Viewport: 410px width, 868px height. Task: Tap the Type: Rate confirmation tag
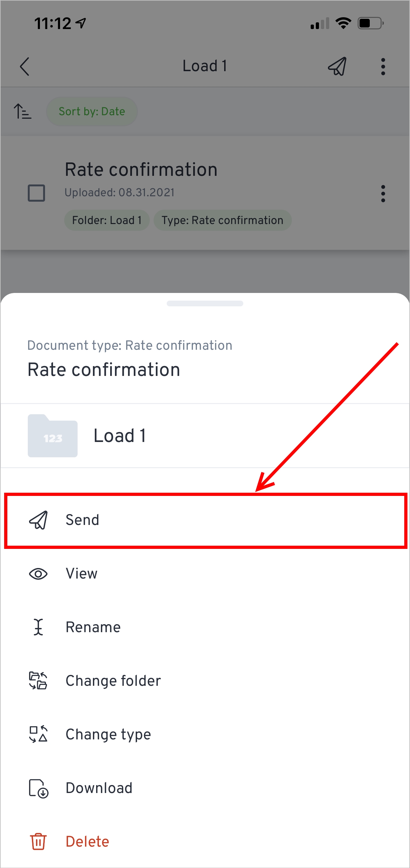[x=222, y=221]
